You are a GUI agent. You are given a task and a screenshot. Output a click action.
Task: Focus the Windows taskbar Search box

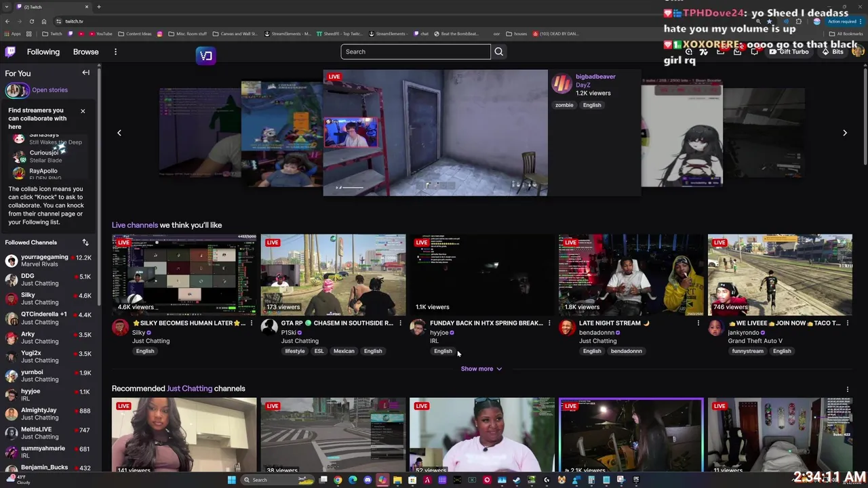pos(278,480)
